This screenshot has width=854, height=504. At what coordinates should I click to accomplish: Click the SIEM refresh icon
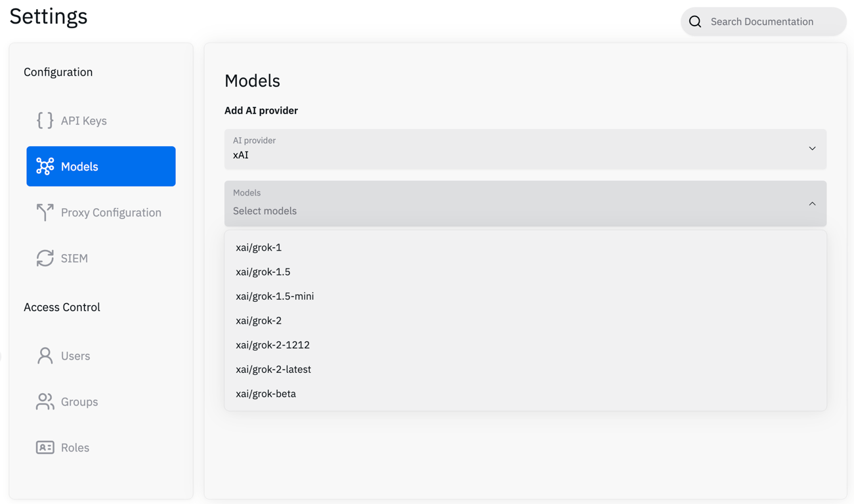45,259
